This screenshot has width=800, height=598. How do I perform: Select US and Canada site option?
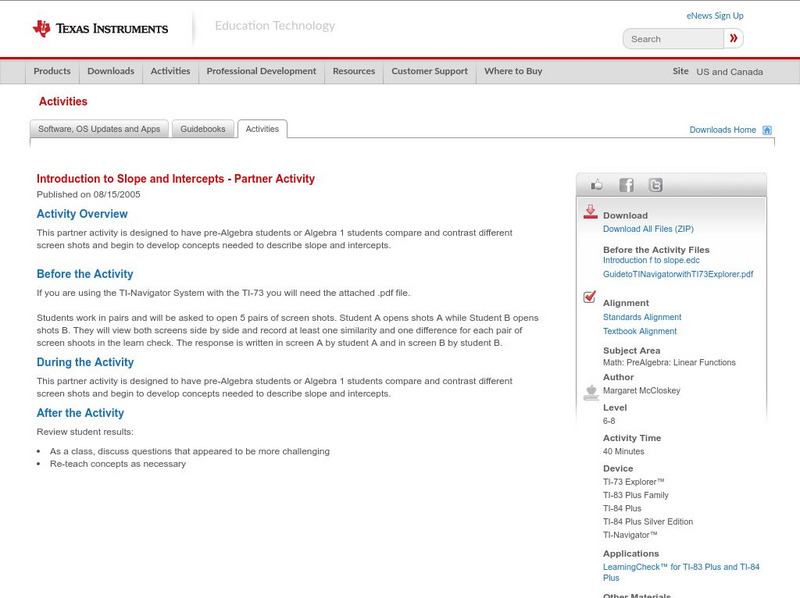click(730, 72)
